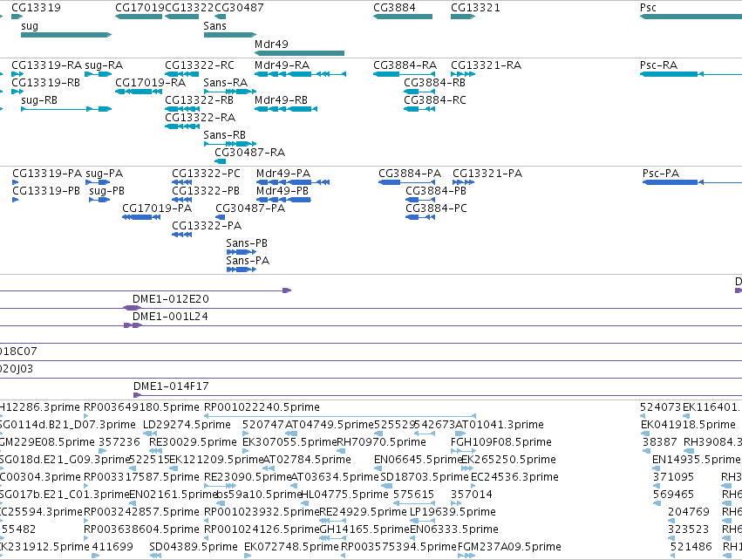Click the CG13319 gene label

tap(36, 8)
